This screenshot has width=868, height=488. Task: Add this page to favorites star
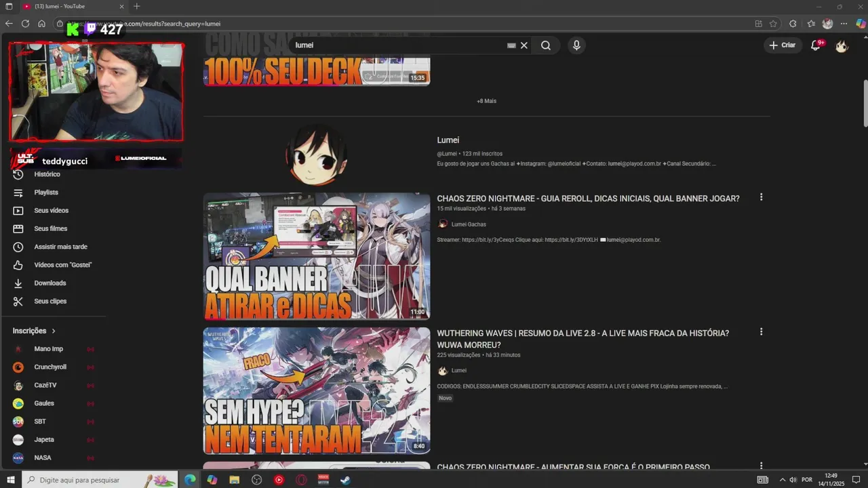773,24
